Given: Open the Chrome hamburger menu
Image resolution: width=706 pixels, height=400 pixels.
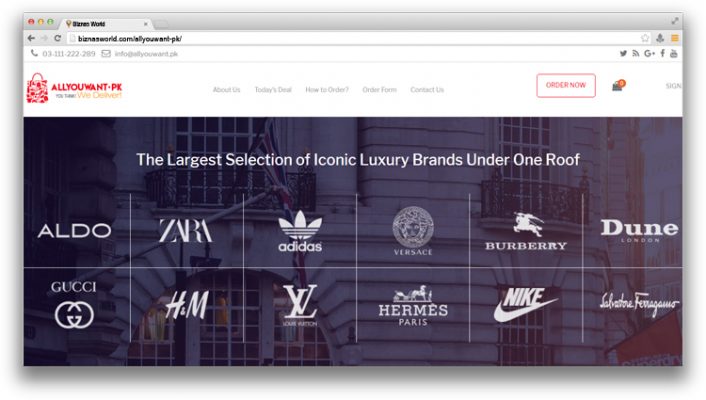Looking at the screenshot, I should (x=674, y=38).
